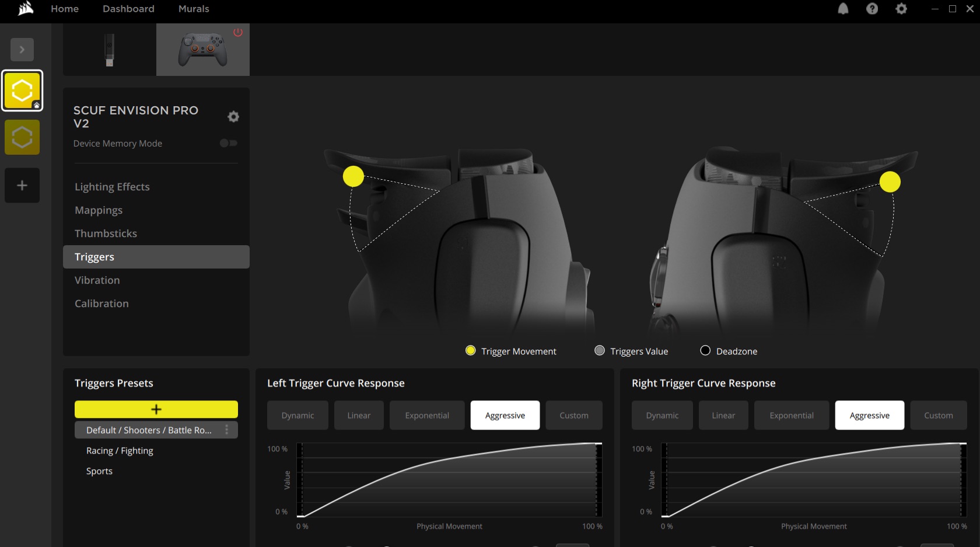Click the yellow left trigger movement handle
980x547 pixels.
(353, 176)
